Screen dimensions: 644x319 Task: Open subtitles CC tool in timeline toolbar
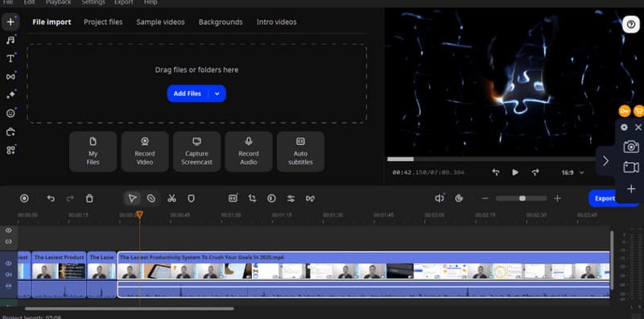click(233, 198)
